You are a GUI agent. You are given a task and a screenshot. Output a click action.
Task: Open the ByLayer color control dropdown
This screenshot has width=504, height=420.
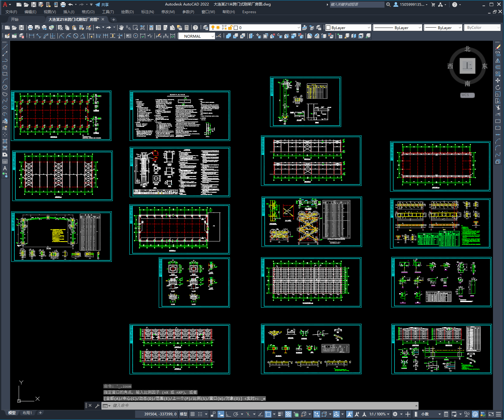[x=348, y=28]
